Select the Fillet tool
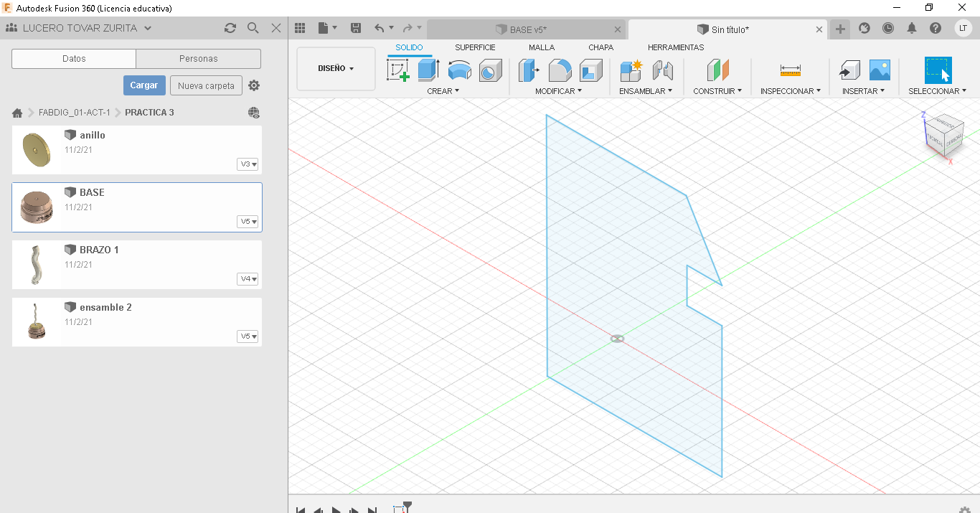This screenshot has width=980, height=513. [x=560, y=70]
